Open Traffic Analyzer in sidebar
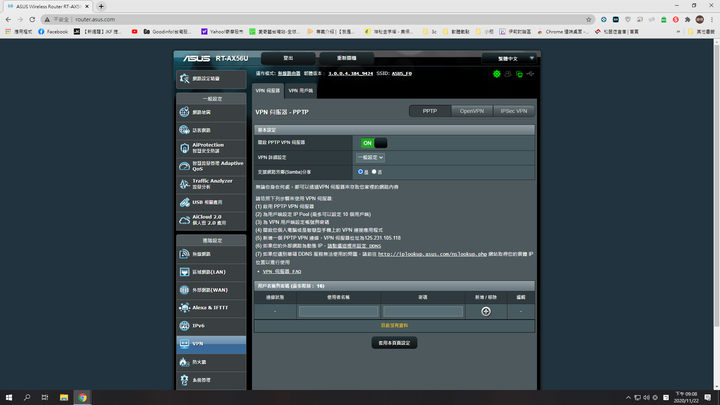 211,184
